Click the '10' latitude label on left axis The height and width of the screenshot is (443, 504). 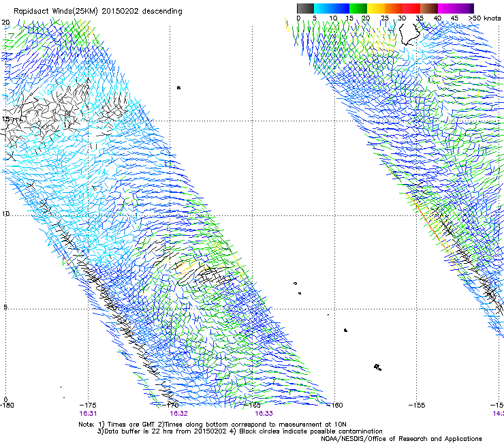pos(5,214)
